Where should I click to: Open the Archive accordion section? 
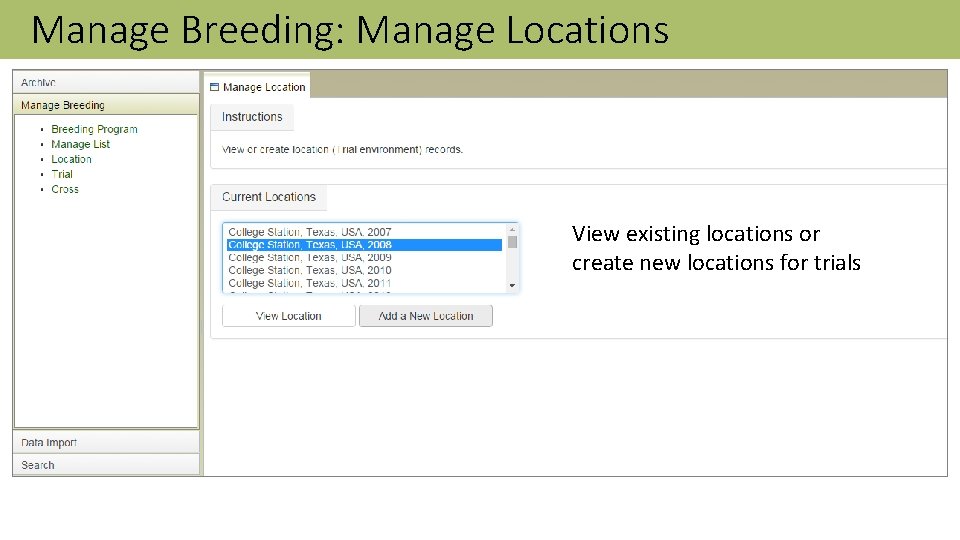click(106, 82)
